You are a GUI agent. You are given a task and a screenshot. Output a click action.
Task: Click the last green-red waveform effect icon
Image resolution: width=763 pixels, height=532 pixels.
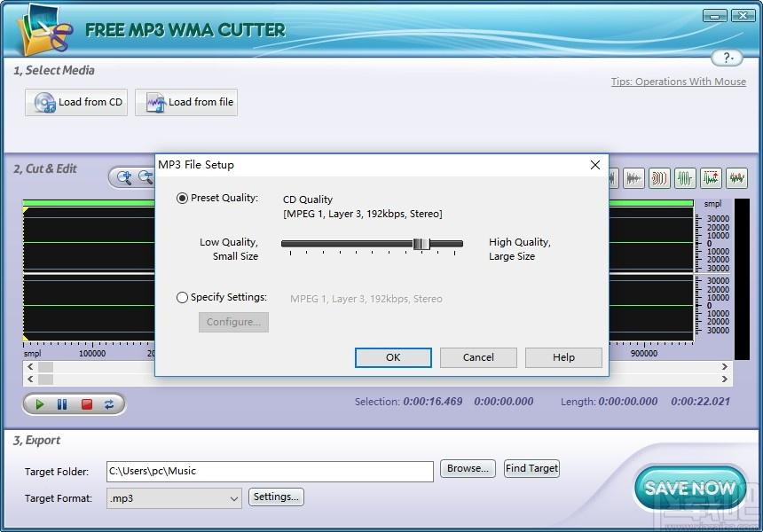pyautogui.click(x=736, y=178)
